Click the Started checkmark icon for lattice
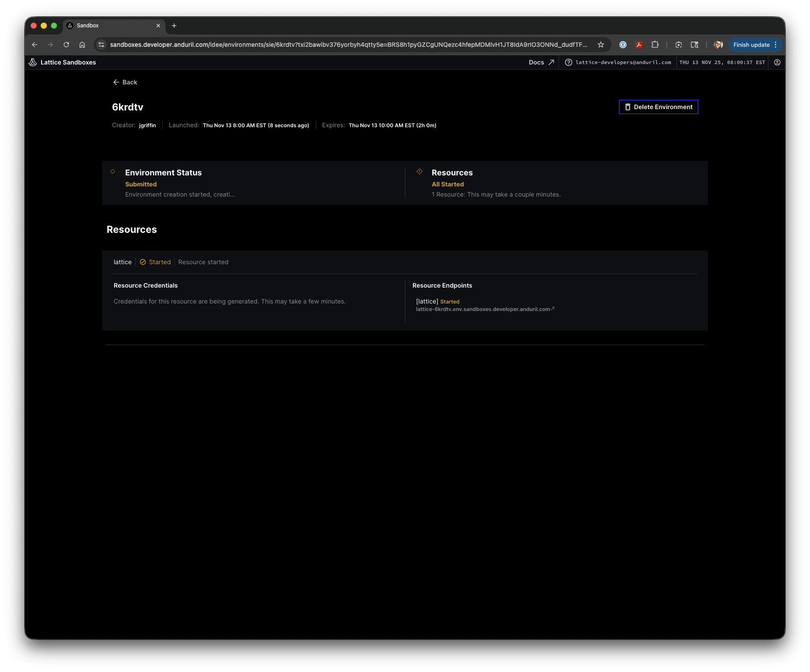Screen dimensions: 810x672 (143, 262)
